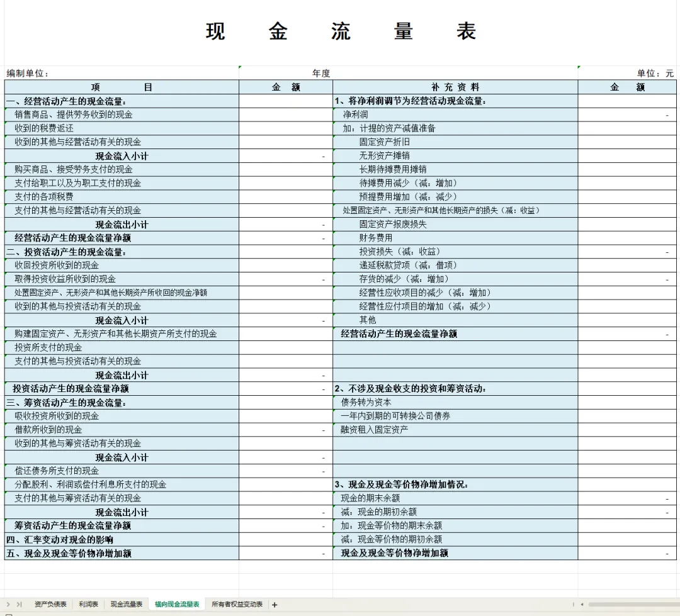Viewport: 680px width, 616px height.
Task: Select the 债务转为资本 cell
Action: coord(455,403)
